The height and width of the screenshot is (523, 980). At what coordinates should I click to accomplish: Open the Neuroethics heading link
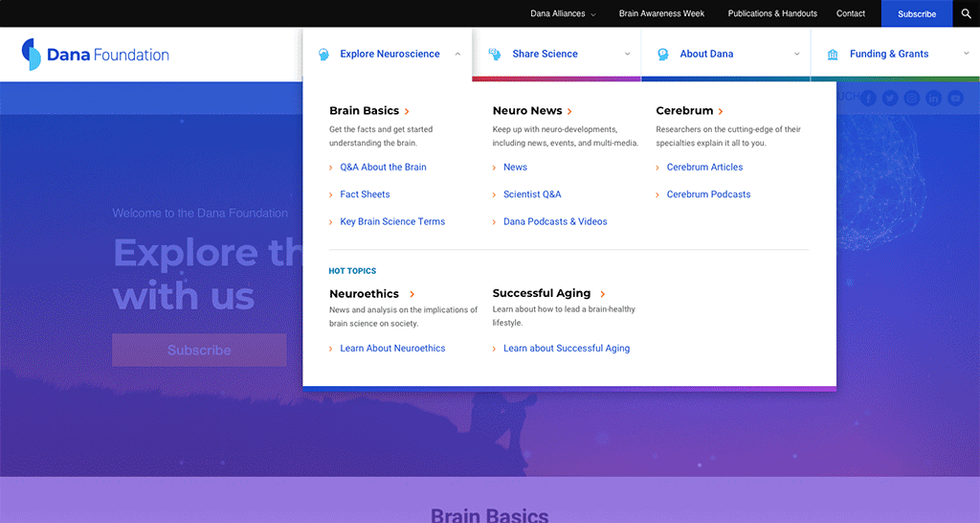point(364,293)
